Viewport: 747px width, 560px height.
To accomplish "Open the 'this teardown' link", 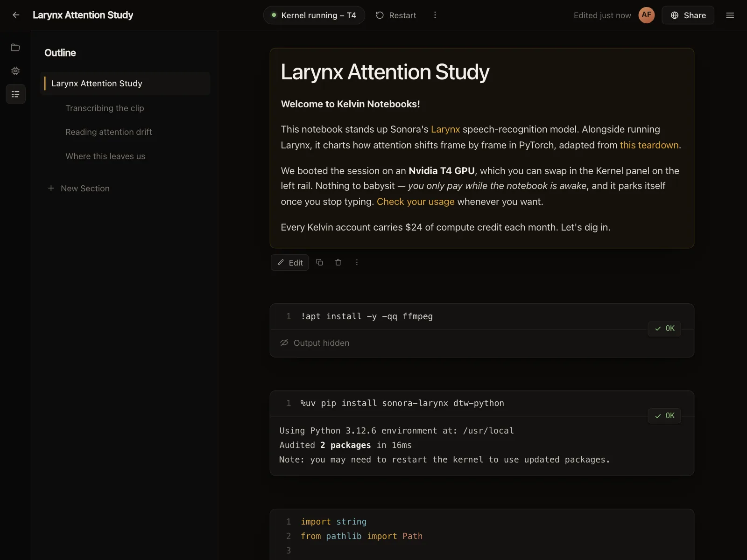I will point(649,145).
